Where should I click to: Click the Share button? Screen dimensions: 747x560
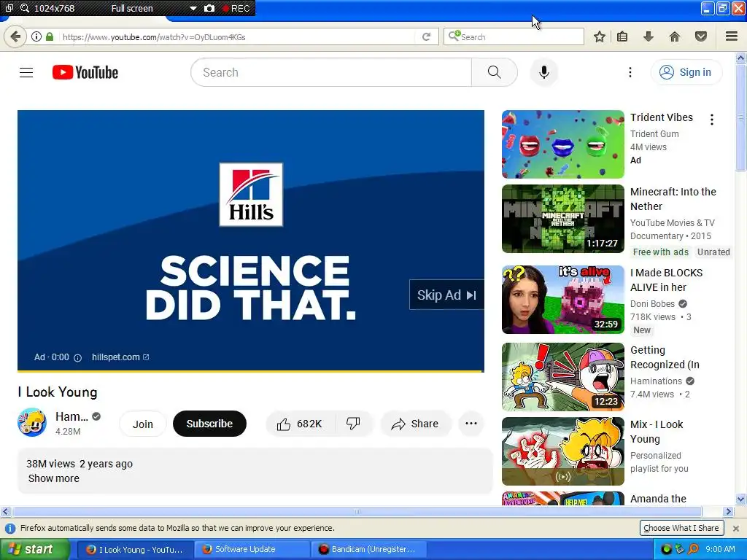(415, 424)
